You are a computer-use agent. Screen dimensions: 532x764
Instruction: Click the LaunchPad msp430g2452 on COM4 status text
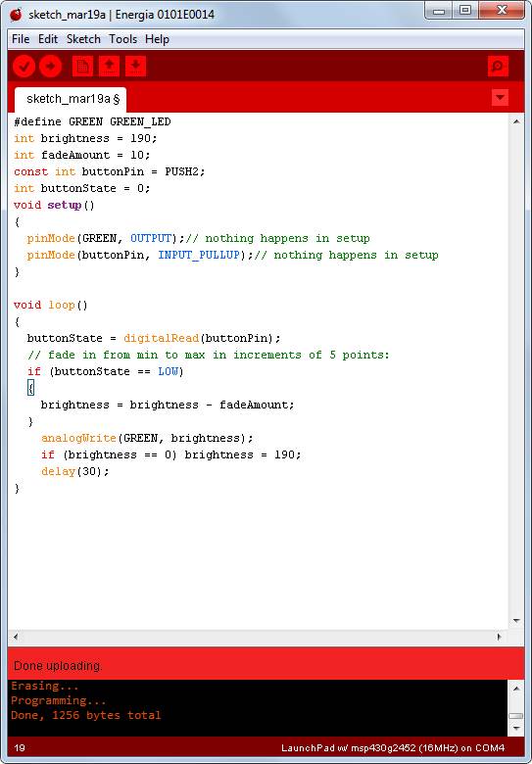[x=393, y=748]
